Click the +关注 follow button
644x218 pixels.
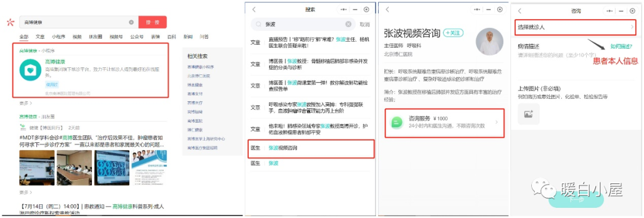coord(453,33)
